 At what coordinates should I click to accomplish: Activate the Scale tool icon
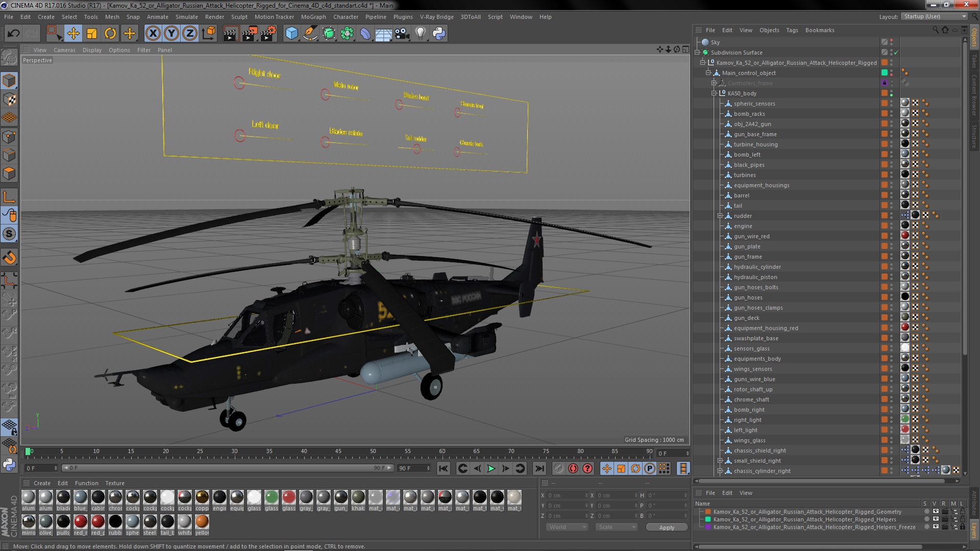(x=92, y=34)
